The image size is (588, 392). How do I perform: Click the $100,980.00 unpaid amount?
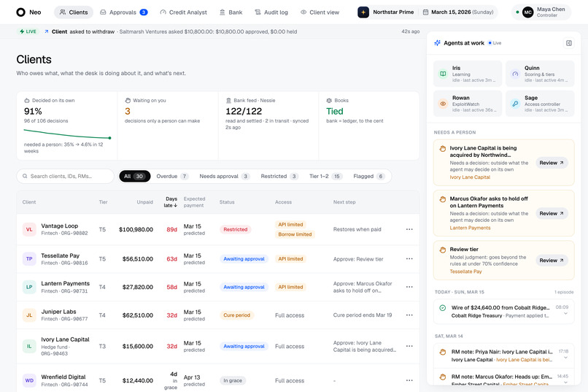(x=136, y=229)
